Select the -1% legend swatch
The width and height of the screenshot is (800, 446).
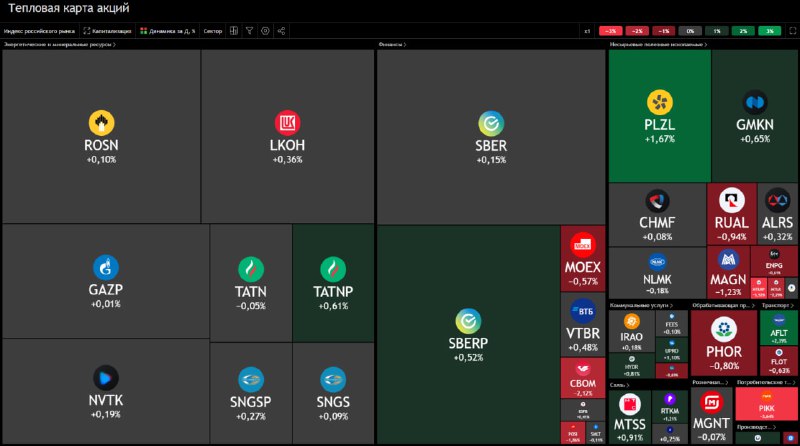[663, 31]
